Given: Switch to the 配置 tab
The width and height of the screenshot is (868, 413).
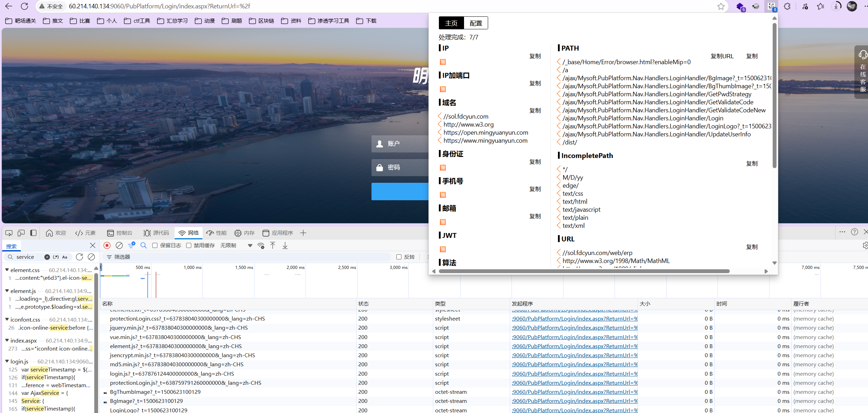Looking at the screenshot, I should 476,23.
